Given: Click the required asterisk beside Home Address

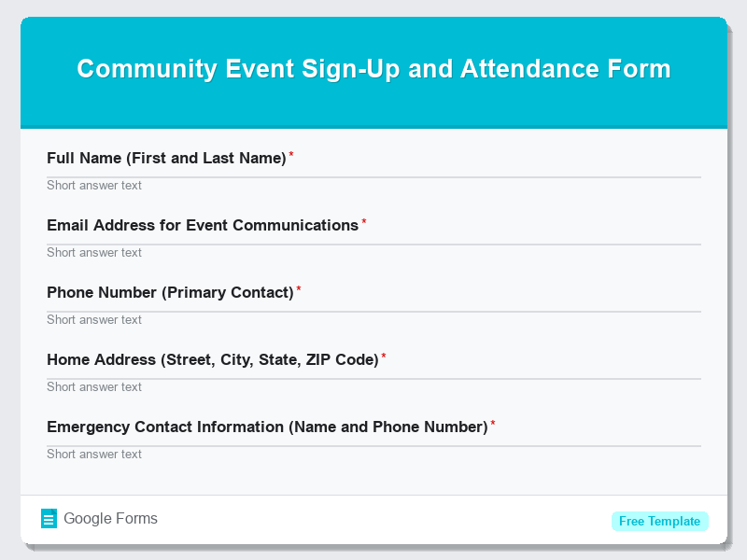Looking at the screenshot, I should coord(383,357).
